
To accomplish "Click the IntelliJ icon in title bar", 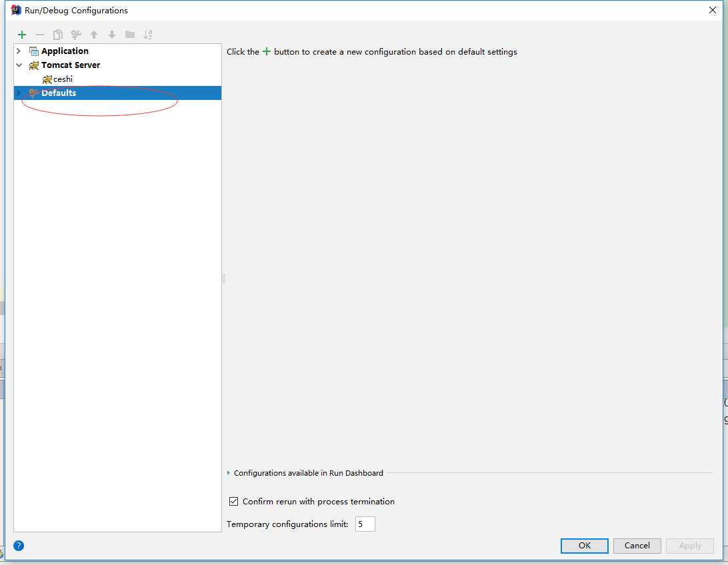I will click(x=16, y=10).
